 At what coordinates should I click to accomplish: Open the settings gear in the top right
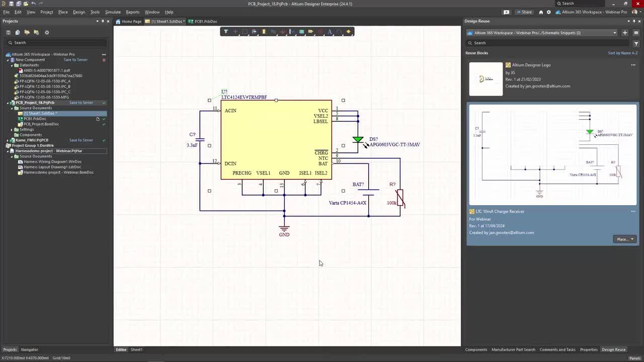pos(548,12)
